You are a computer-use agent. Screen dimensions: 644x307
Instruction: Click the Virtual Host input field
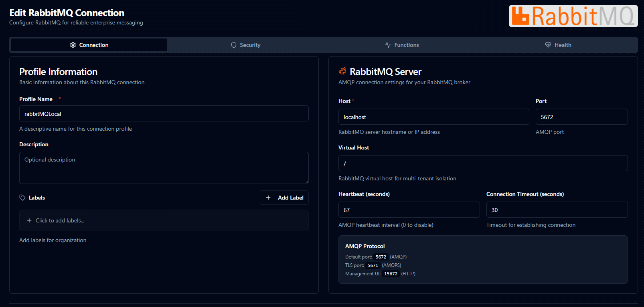point(483,164)
